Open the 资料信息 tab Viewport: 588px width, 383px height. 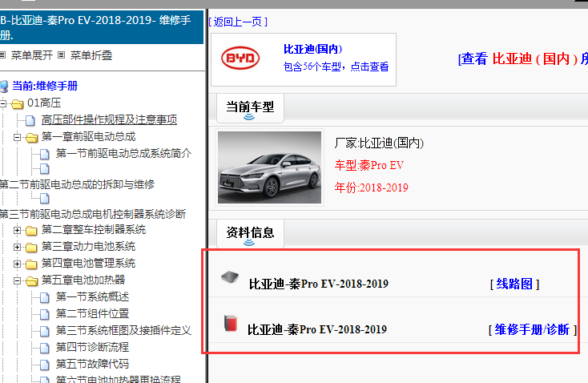click(x=250, y=234)
